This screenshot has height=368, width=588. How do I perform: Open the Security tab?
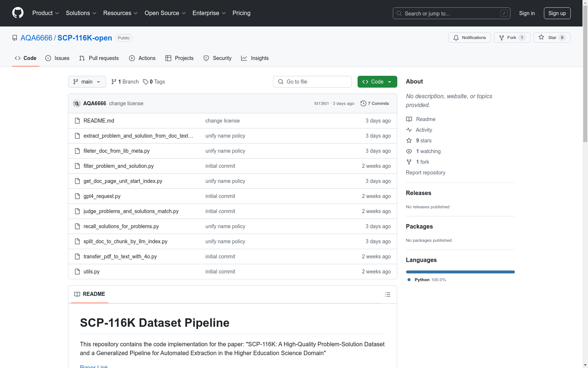coord(218,58)
